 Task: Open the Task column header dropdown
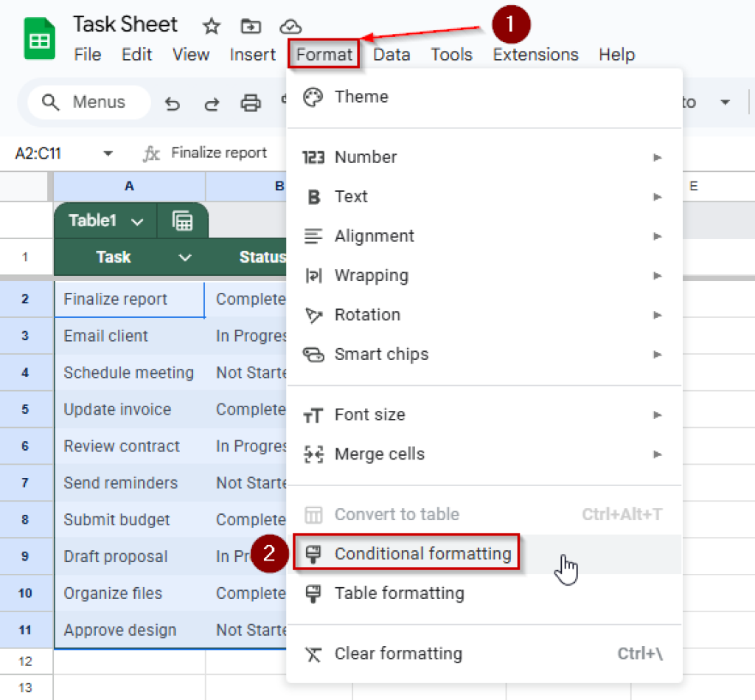click(185, 257)
